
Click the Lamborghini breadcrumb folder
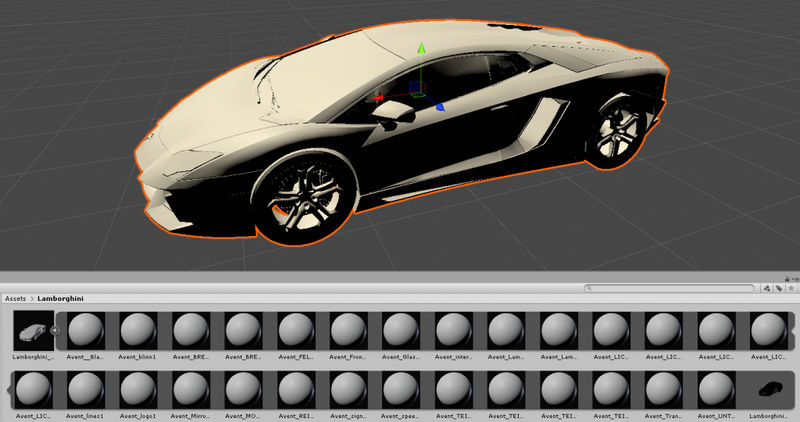tap(60, 299)
